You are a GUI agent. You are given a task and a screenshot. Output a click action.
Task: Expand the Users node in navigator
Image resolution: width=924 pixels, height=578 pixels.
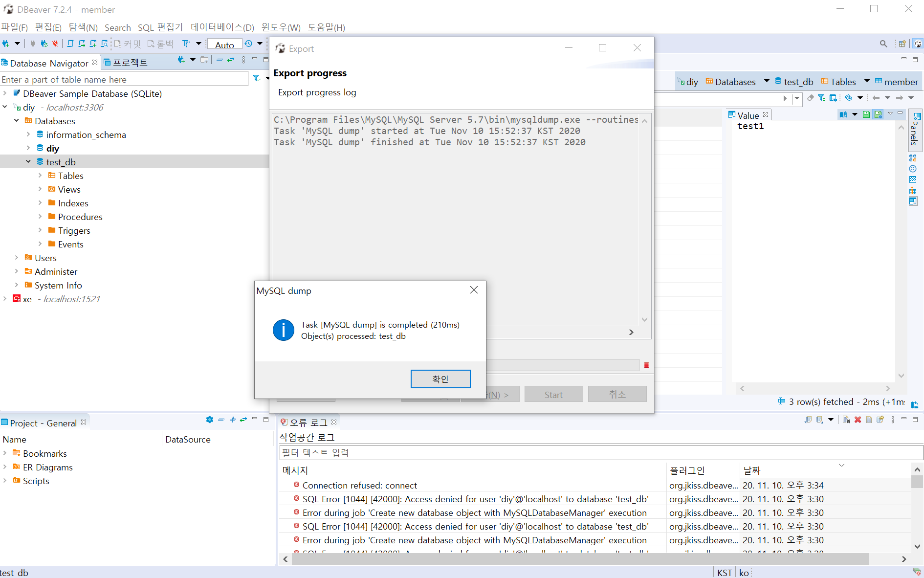click(x=16, y=257)
